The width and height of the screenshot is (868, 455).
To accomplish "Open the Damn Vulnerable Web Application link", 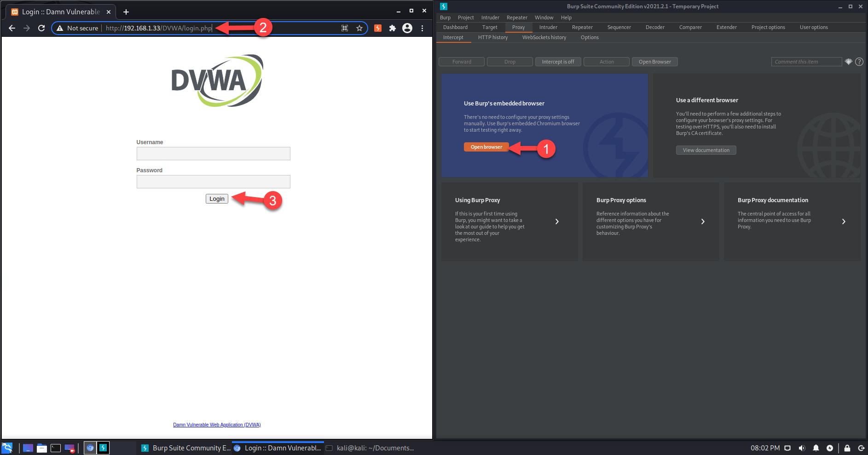I will click(x=217, y=425).
